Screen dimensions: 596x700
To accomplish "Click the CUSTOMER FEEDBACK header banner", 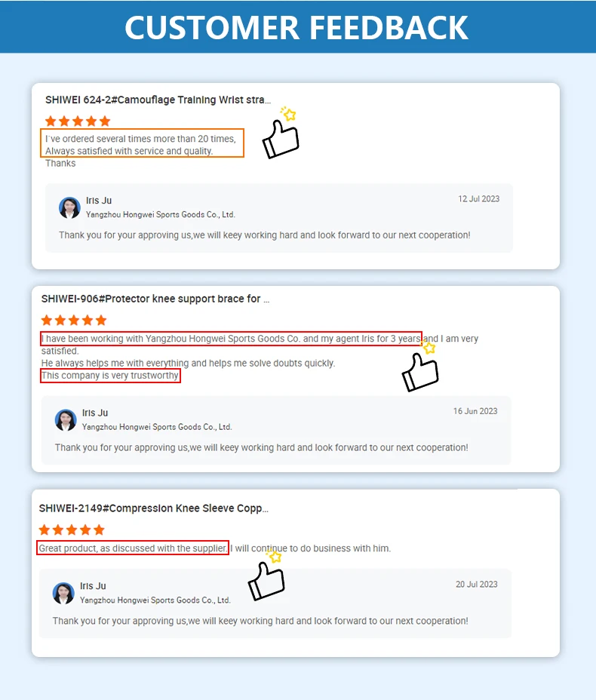I will [298, 27].
